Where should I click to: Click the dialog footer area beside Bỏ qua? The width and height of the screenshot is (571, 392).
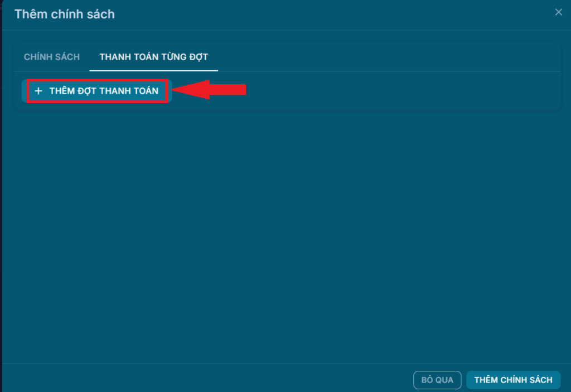[x=223, y=379]
